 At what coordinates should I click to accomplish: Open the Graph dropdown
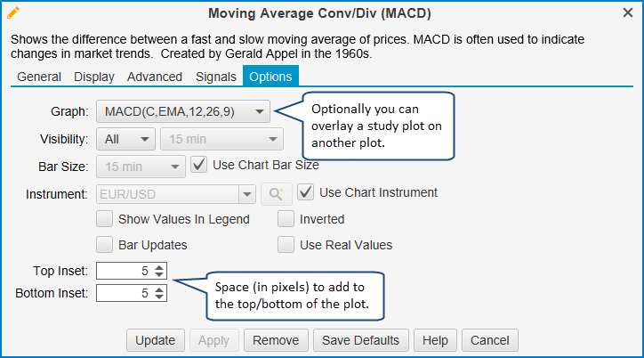[182, 111]
